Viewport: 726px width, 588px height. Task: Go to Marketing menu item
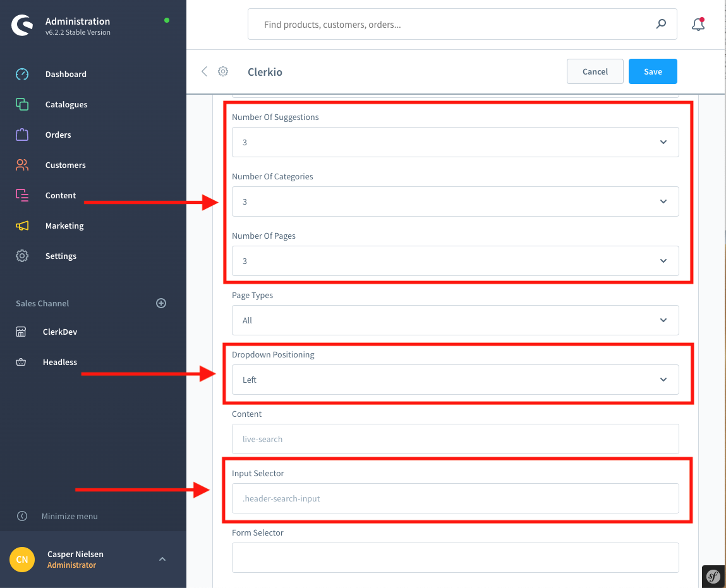[x=64, y=225]
